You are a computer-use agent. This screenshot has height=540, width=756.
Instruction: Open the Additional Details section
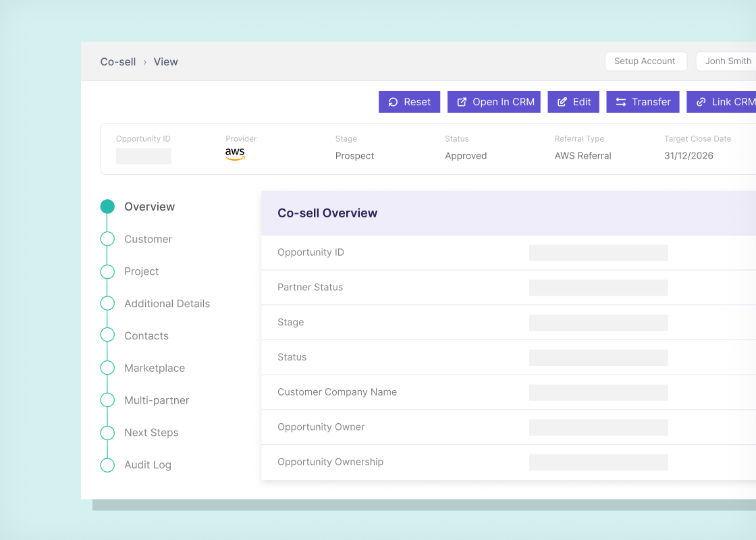(x=167, y=304)
